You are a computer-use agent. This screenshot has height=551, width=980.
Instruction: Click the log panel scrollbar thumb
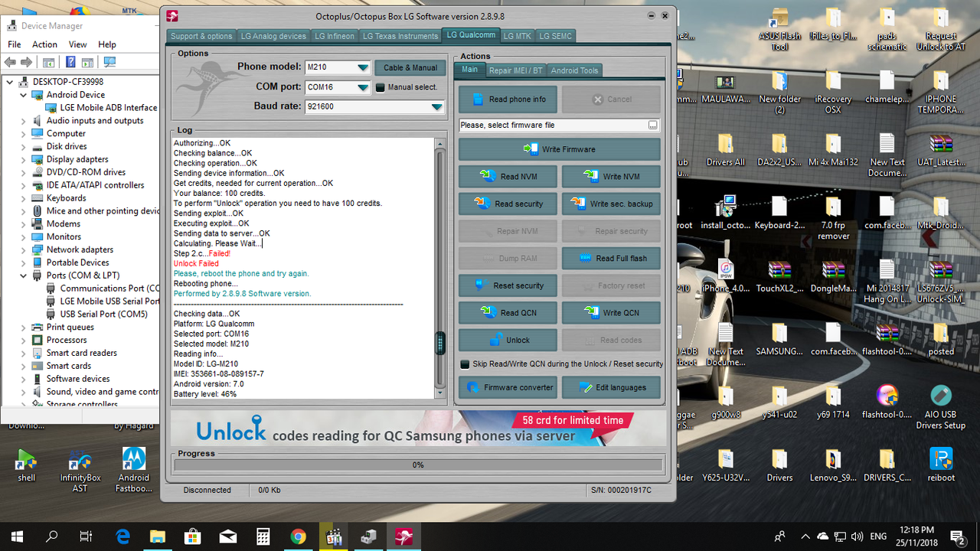(440, 343)
